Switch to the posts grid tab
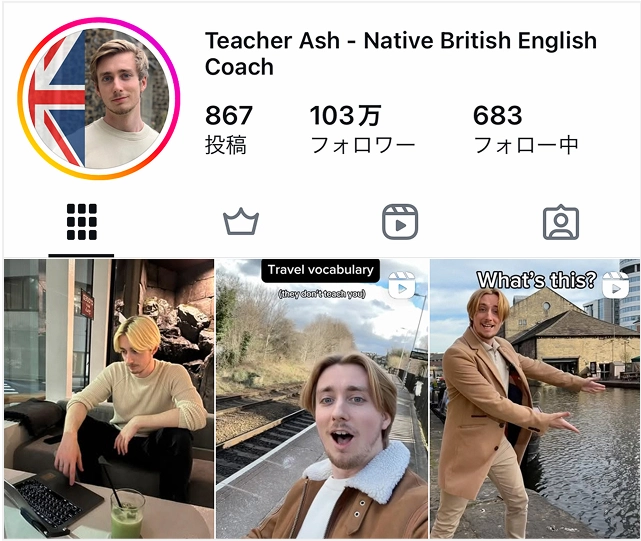Viewport: 641px width, 541px height. point(82,222)
